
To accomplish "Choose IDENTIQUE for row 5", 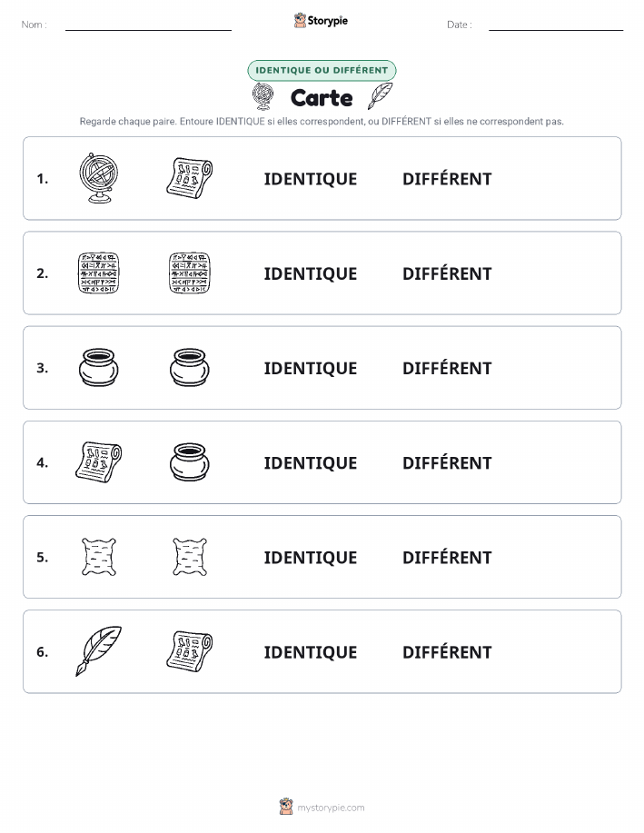I will 311,557.
